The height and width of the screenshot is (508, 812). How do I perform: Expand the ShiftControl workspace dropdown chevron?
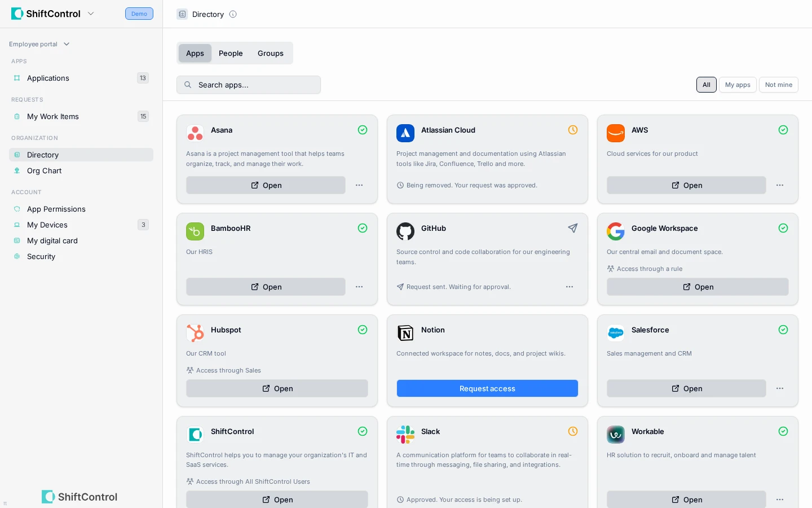(x=91, y=14)
